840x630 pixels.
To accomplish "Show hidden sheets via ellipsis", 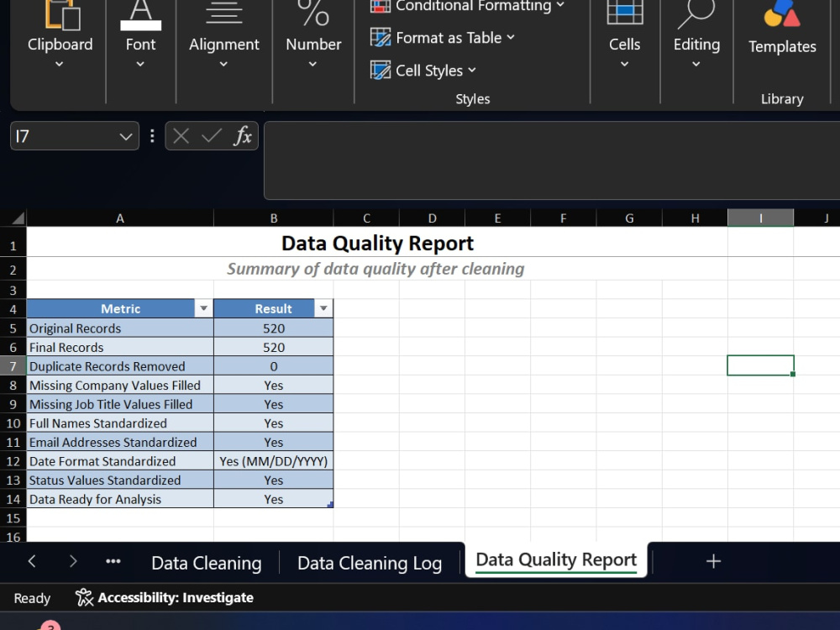I will [113, 561].
